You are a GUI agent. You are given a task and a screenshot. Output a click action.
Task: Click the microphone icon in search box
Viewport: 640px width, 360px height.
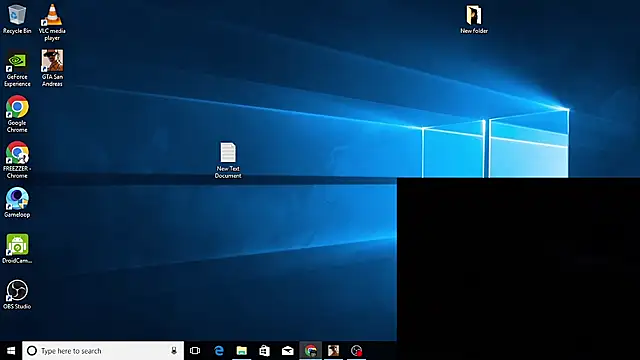[174, 351]
